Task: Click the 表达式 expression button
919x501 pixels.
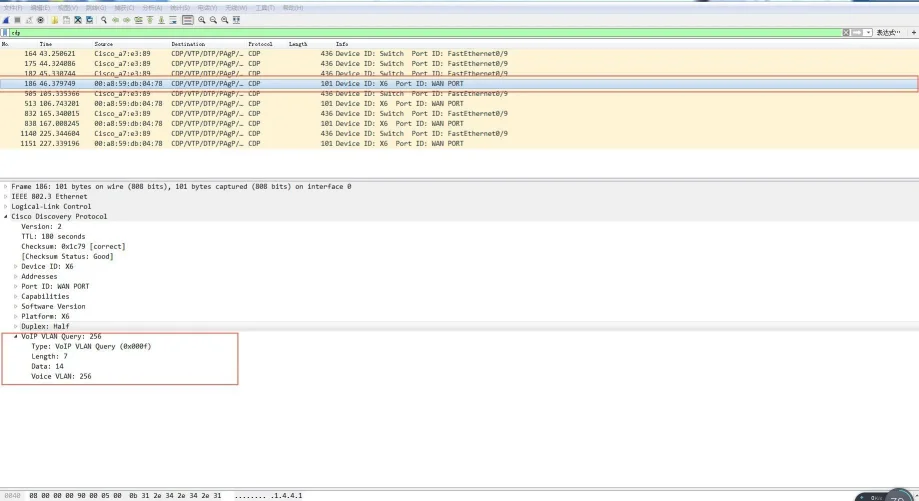Action: (888, 33)
